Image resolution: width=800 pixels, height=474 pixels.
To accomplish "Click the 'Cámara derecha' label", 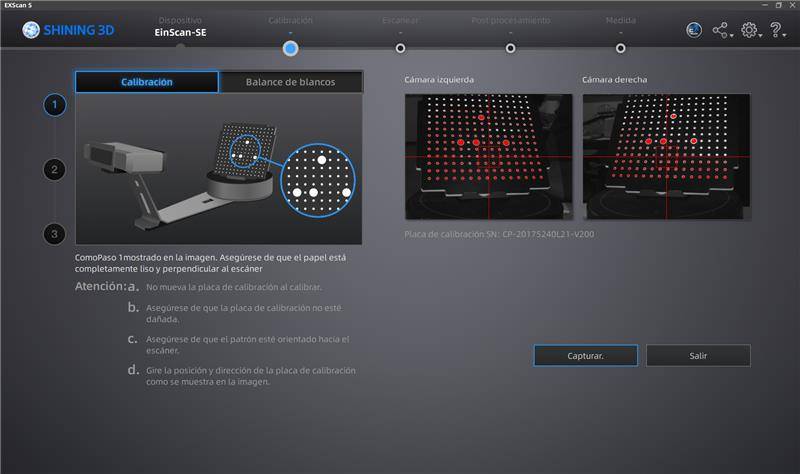I will (x=614, y=80).
